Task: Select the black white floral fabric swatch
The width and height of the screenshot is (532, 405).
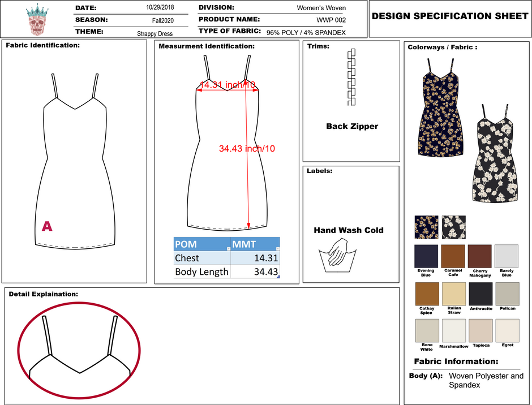Action: [x=454, y=227]
